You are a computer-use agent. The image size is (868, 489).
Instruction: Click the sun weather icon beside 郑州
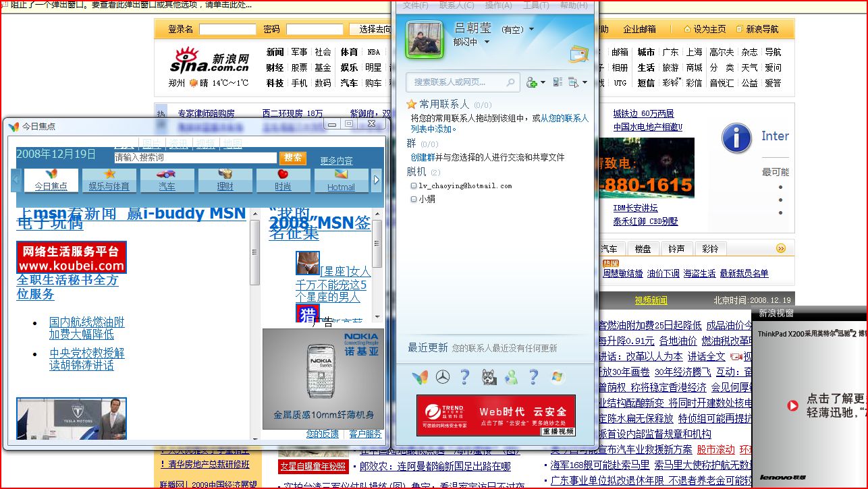(x=194, y=83)
